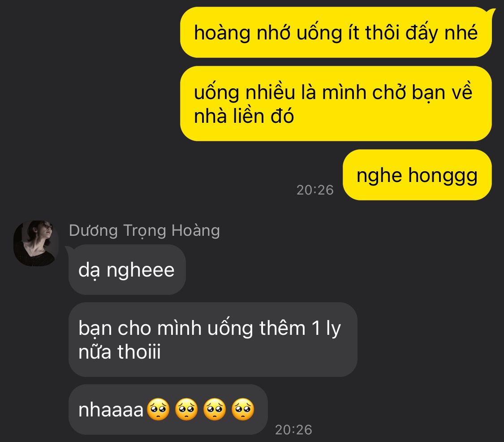This screenshot has height=442, width=504.
Task: Click the gray message "bạn cho mình uống thêm"
Action: point(213,340)
